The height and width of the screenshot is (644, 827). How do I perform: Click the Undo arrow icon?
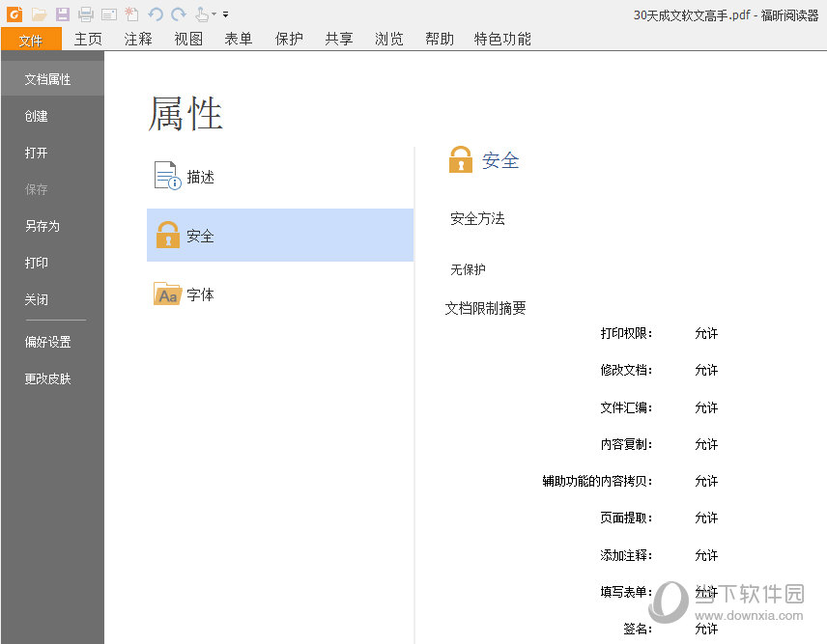click(155, 14)
